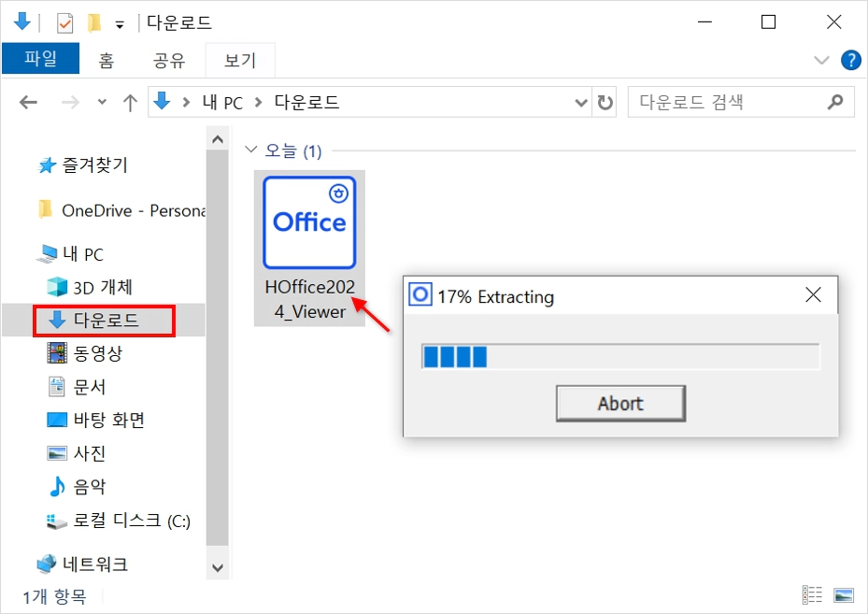Check the 17% extraction progress bar
This screenshot has height=614, width=868.
coord(620,356)
